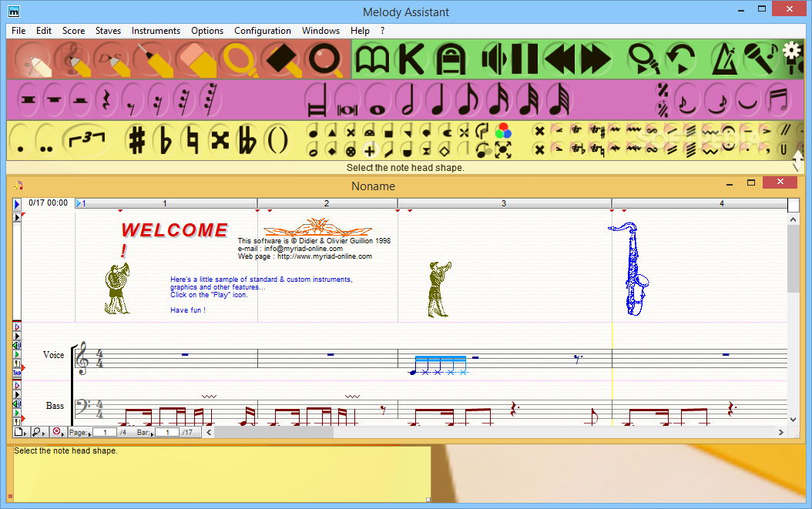Image resolution: width=812 pixels, height=509 pixels.
Task: Select the quarter note duration
Action: [x=438, y=99]
